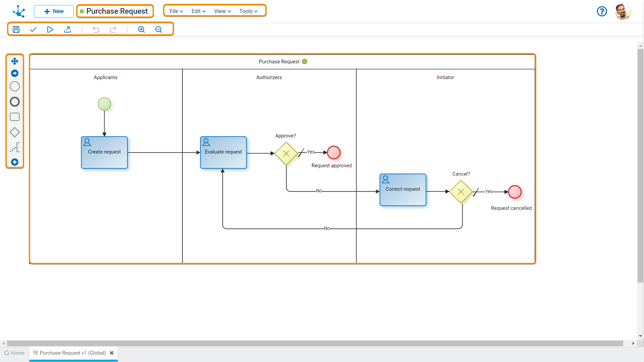Click the navigation move tool icon
Image resolution: width=644 pixels, height=362 pixels.
coord(14,61)
